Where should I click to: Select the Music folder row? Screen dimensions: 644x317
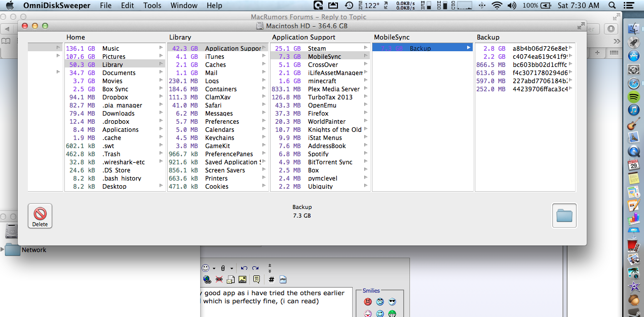pyautogui.click(x=115, y=48)
